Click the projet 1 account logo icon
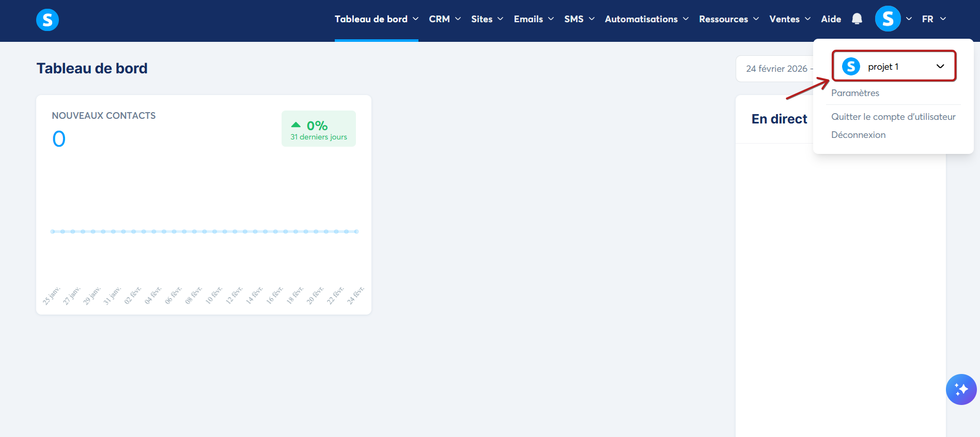Screen dimensions: 980x437 point(851,66)
